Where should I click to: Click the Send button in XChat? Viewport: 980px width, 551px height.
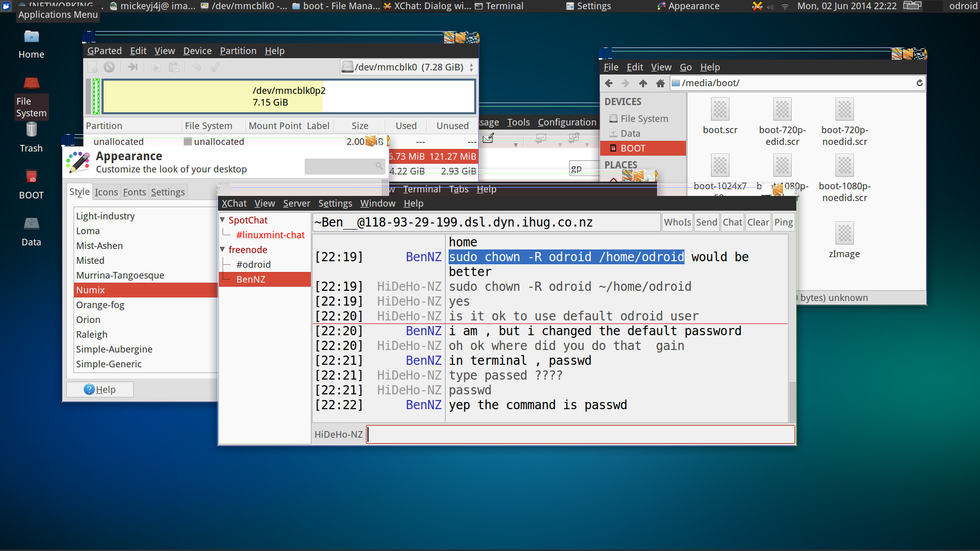tap(706, 222)
